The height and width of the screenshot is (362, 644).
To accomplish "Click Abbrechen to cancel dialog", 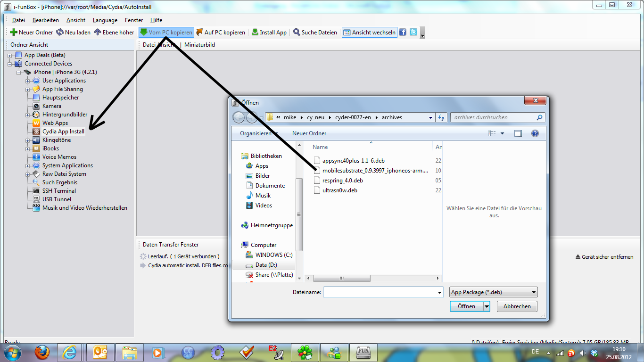I will (x=517, y=306).
